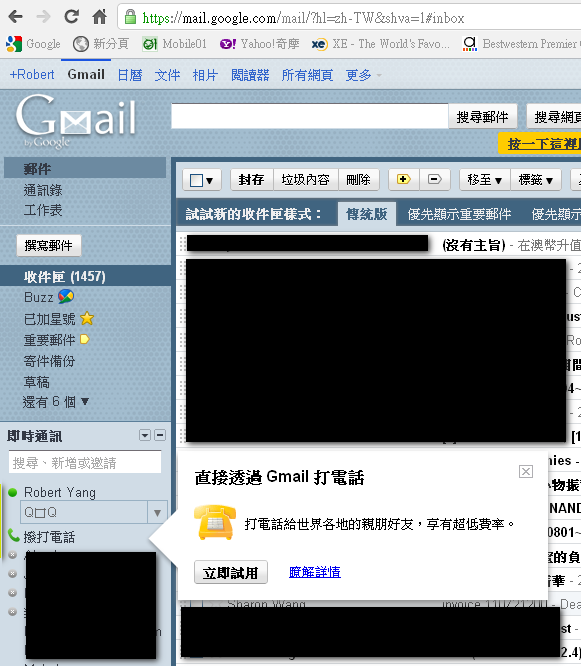
Task: Open 所有網頁 in the top navigation
Action: point(307,75)
